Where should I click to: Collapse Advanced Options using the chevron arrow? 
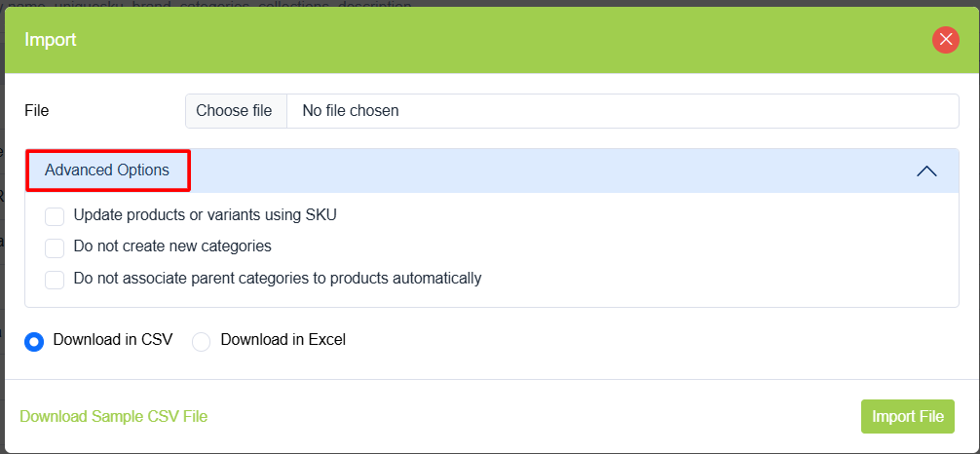point(926,170)
